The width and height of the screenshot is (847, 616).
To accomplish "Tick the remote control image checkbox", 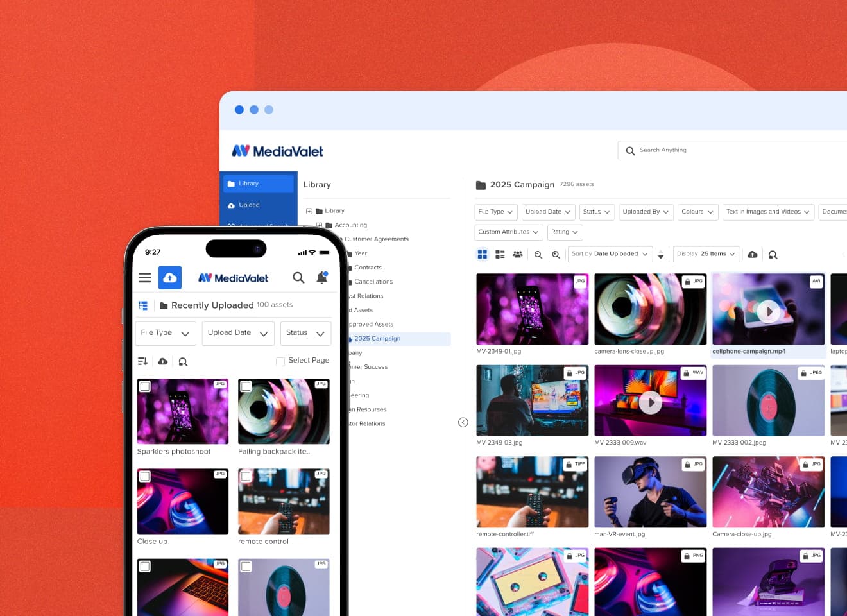I will click(246, 476).
